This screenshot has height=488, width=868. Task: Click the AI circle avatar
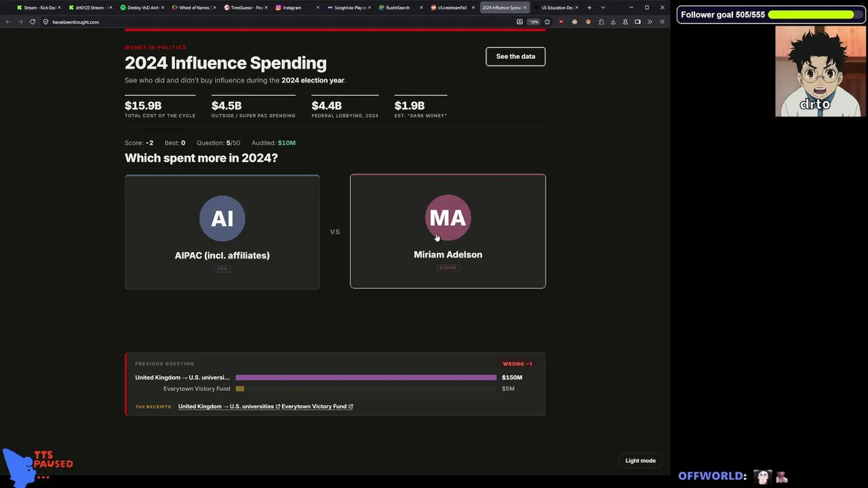(x=222, y=218)
